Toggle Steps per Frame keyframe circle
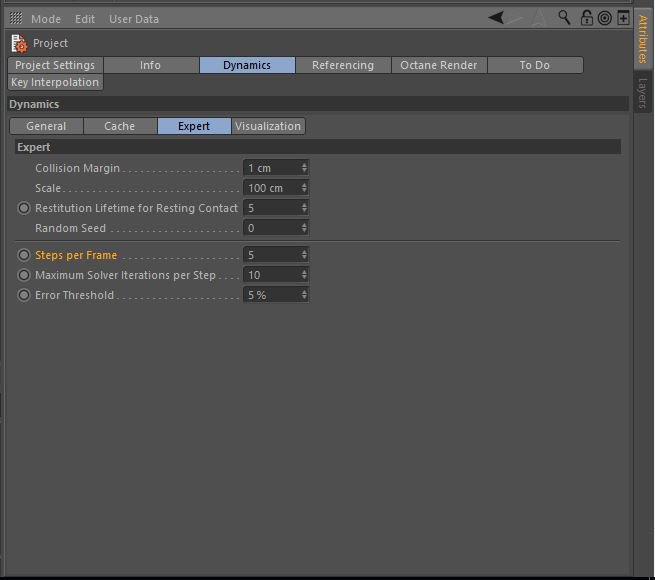 click(x=24, y=255)
